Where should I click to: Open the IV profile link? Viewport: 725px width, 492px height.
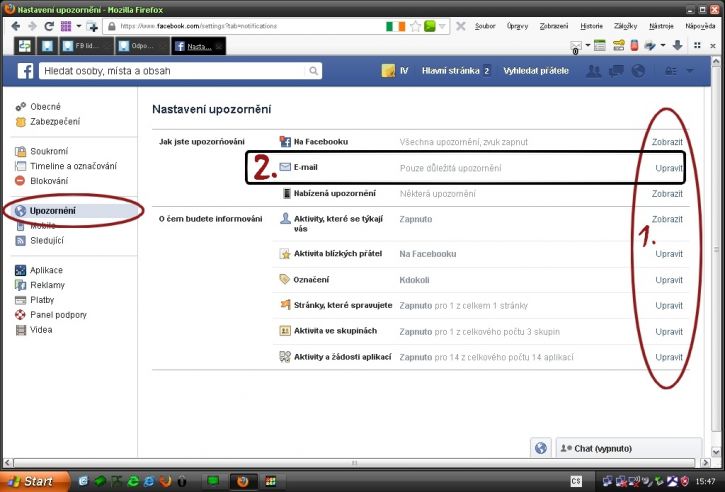pos(395,71)
